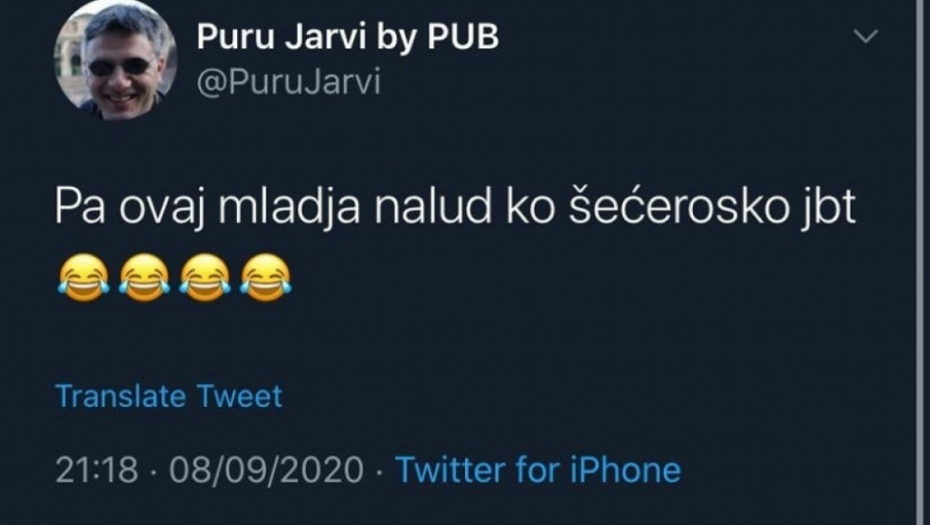Open the @PuruJarvi handle
This screenshot has height=525, width=930.
coord(288,82)
